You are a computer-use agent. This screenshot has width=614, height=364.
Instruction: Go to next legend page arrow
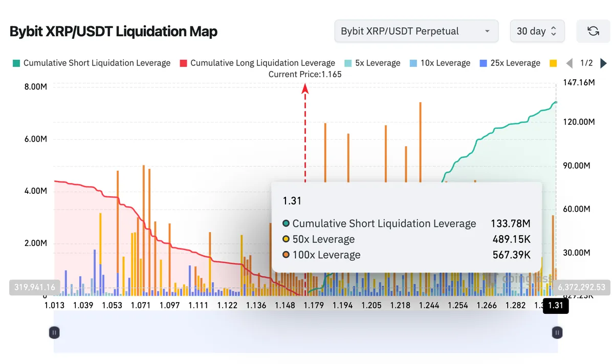pyautogui.click(x=603, y=63)
